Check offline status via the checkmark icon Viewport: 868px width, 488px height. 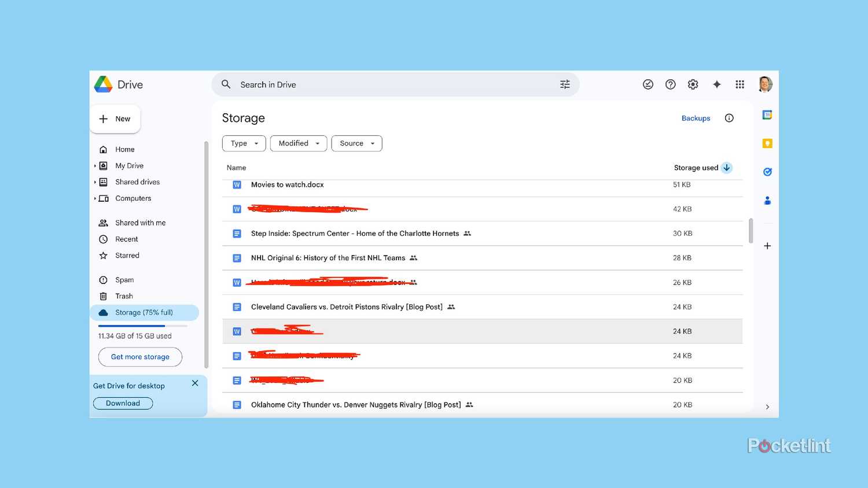click(648, 84)
